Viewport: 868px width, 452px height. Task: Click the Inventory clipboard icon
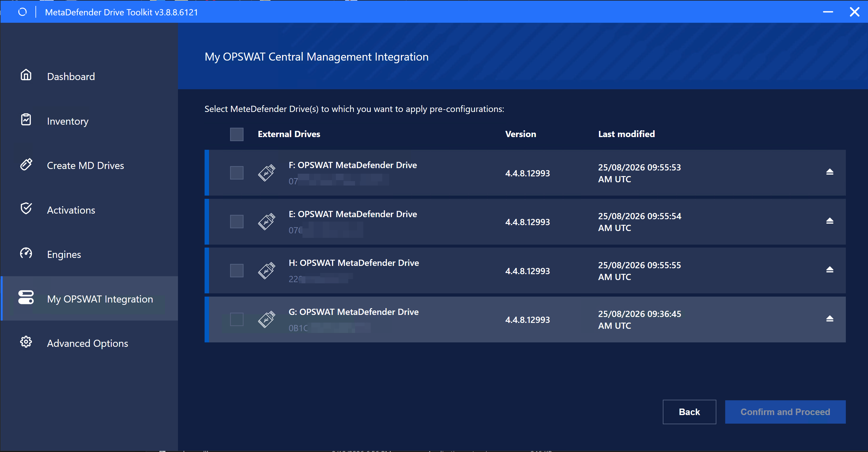tap(26, 120)
